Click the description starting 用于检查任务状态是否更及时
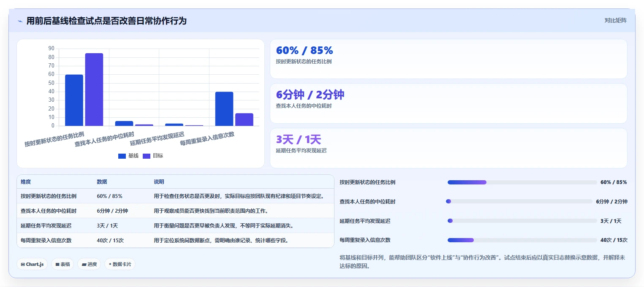The width and height of the screenshot is (644, 287). [x=239, y=196]
